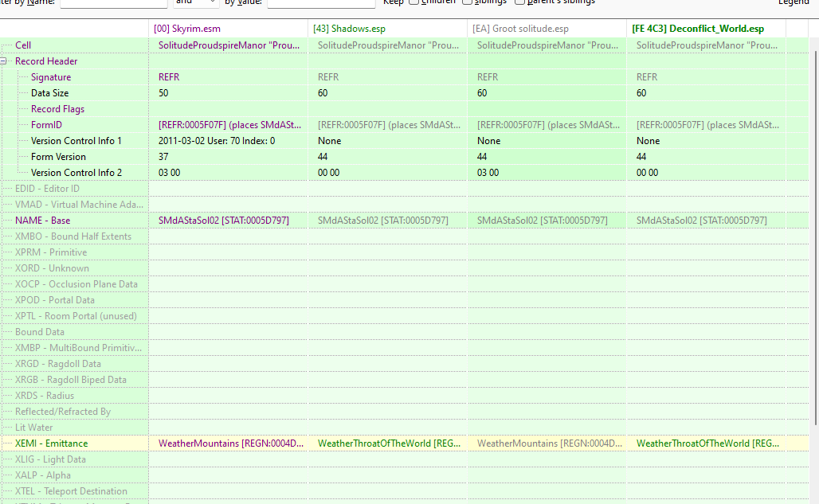
Task: Select the XALP - Alpha row
Action: [x=405, y=475]
